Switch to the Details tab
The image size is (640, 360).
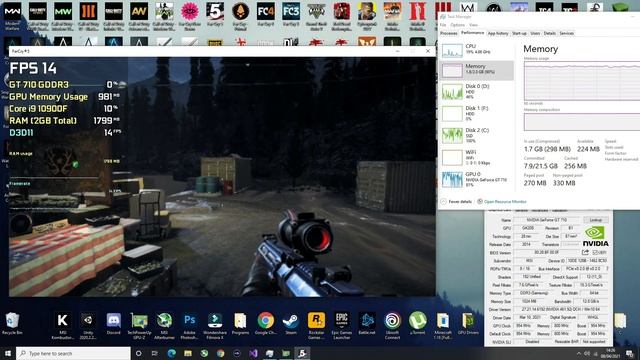549,33
